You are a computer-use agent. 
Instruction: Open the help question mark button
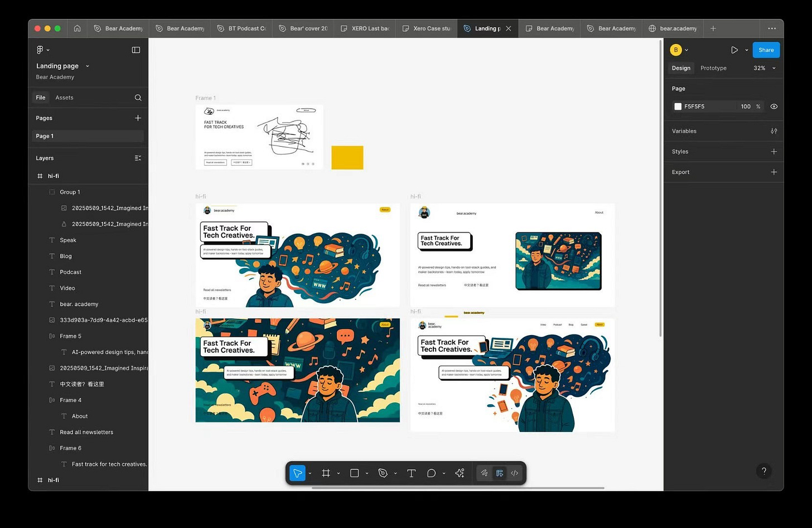point(764,471)
